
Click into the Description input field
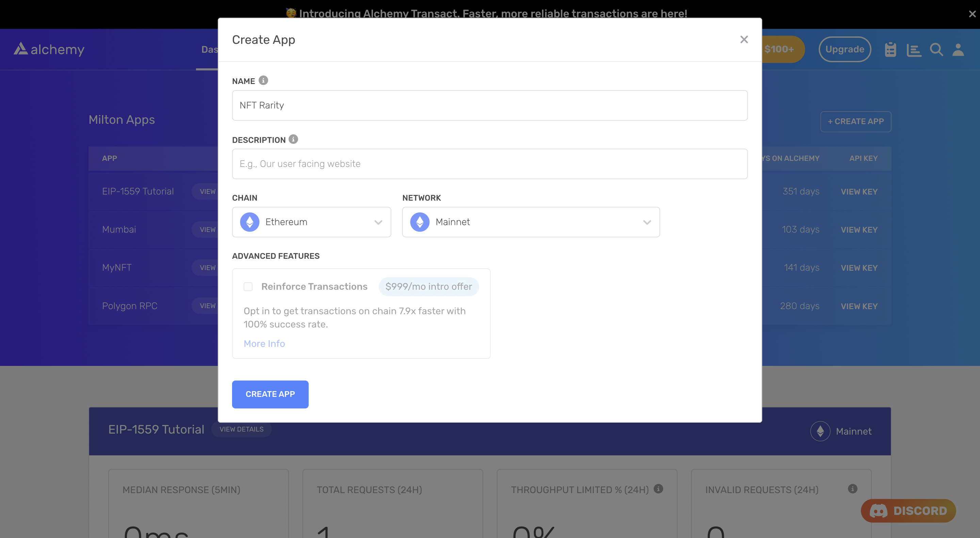[490, 164]
